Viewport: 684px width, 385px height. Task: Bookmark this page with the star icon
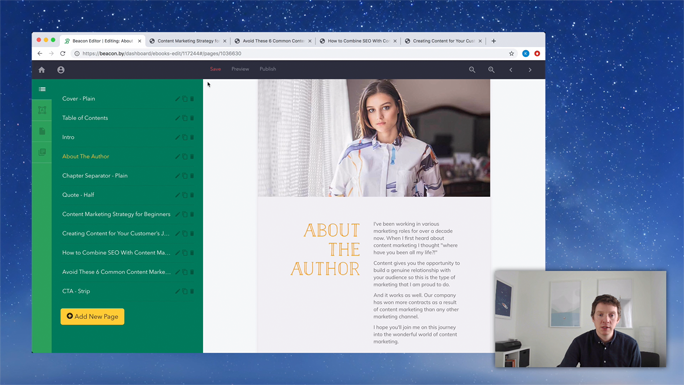511,54
